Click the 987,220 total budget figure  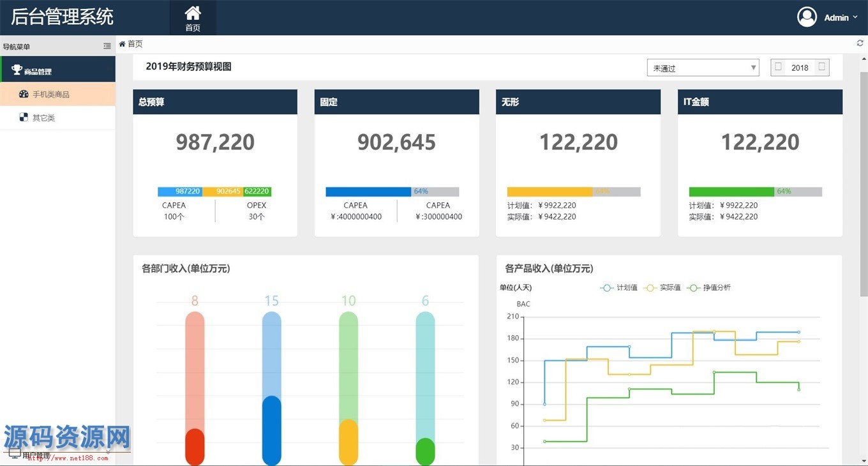click(215, 142)
